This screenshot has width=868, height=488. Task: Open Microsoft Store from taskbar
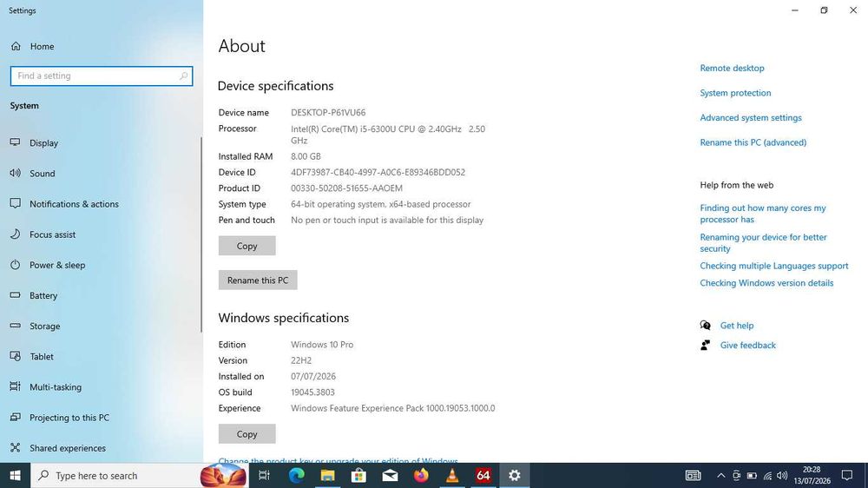(358, 475)
